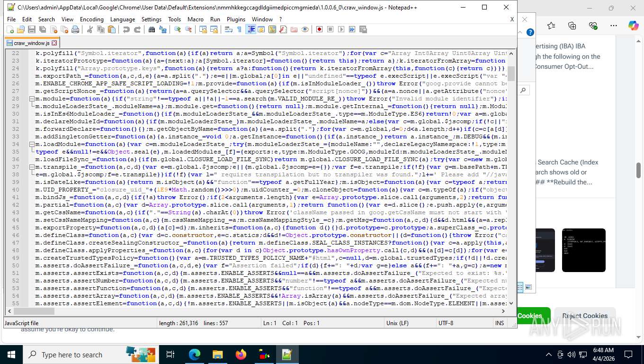Save the file using the Save icon
This screenshot has width=644, height=364.
click(32, 29)
